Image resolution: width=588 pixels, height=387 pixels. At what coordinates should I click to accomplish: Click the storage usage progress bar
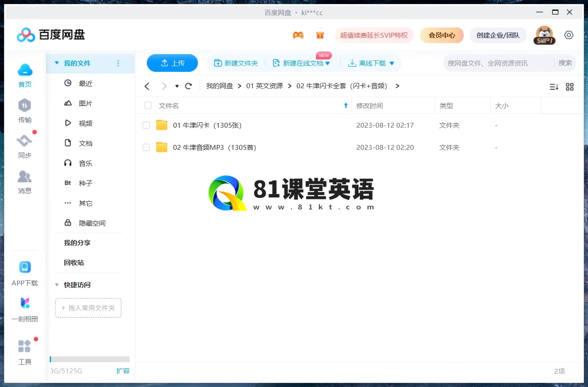[90, 359]
